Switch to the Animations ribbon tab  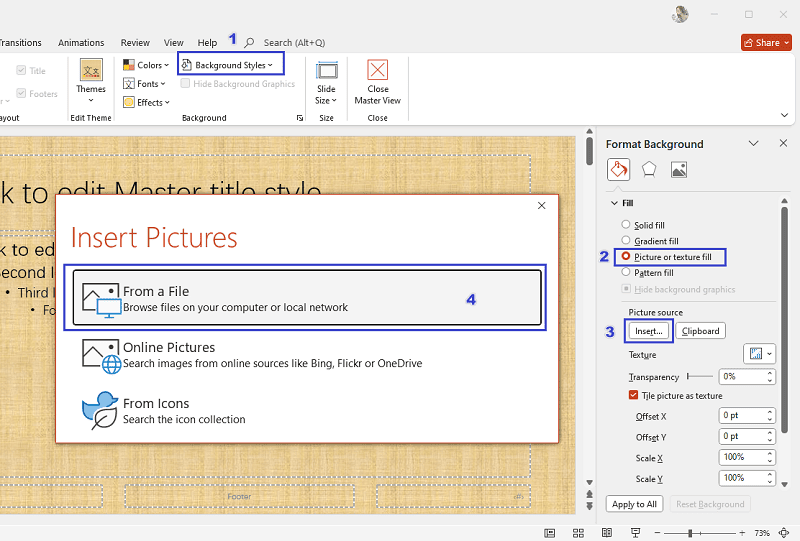coord(81,43)
